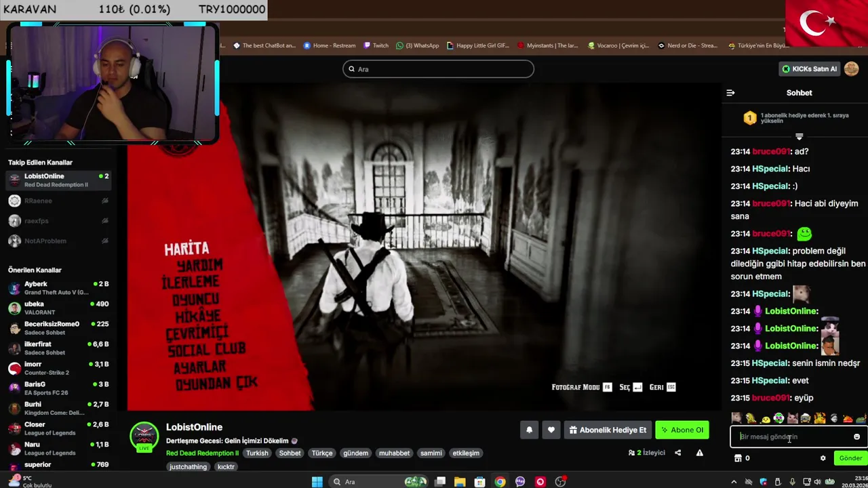The height and width of the screenshot is (488, 868).
Task: Buy KICKs with KICKs Satın Al button
Action: (x=810, y=68)
